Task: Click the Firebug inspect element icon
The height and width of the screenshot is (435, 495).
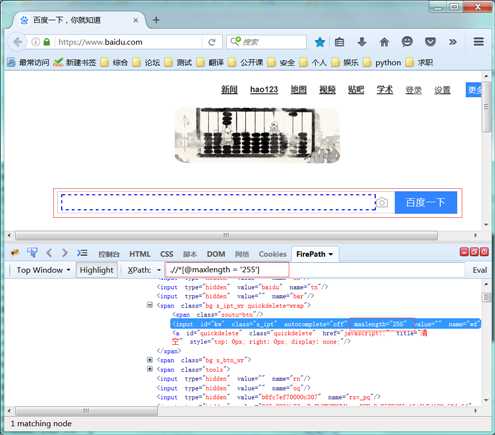Action: tap(32, 253)
